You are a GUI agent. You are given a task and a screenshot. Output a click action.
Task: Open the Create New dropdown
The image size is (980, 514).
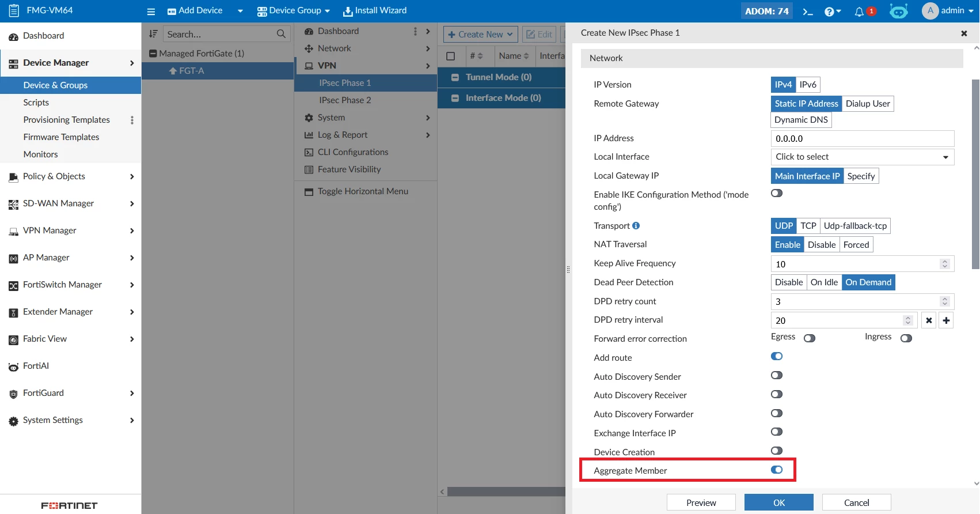point(480,35)
